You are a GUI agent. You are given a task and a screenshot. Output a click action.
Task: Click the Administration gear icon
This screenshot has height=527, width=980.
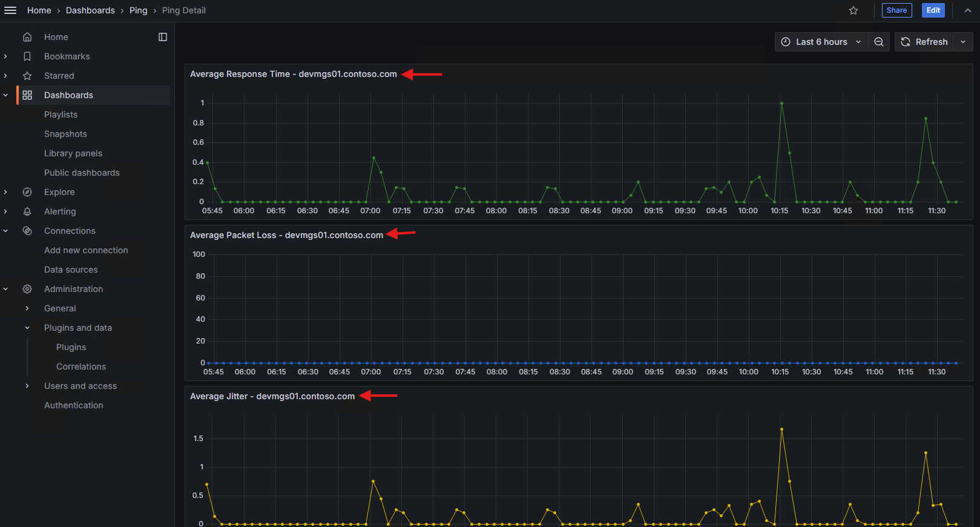tap(27, 289)
